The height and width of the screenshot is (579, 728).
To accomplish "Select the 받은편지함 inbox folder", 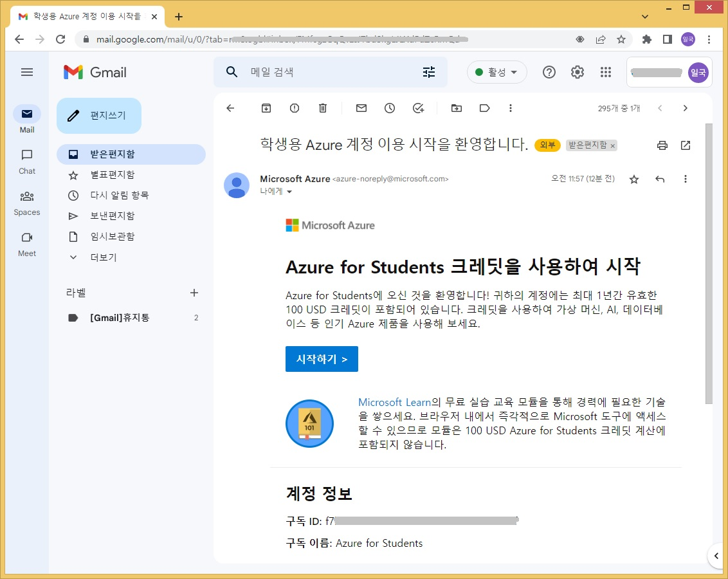I will [131, 154].
